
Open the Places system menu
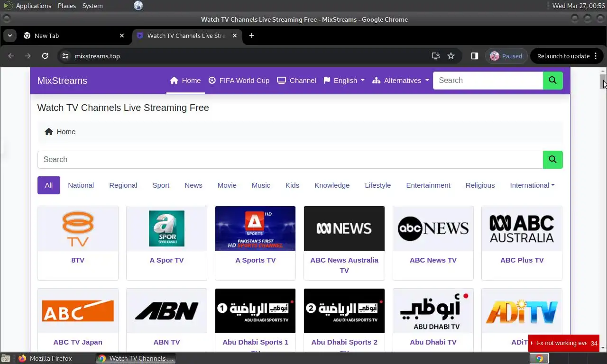(67, 6)
